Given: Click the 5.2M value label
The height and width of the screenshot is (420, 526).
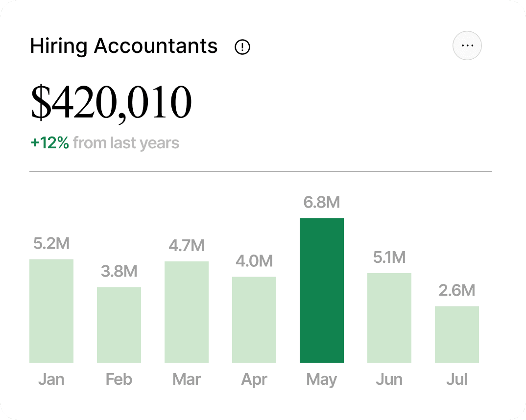Looking at the screenshot, I should pos(51,243).
